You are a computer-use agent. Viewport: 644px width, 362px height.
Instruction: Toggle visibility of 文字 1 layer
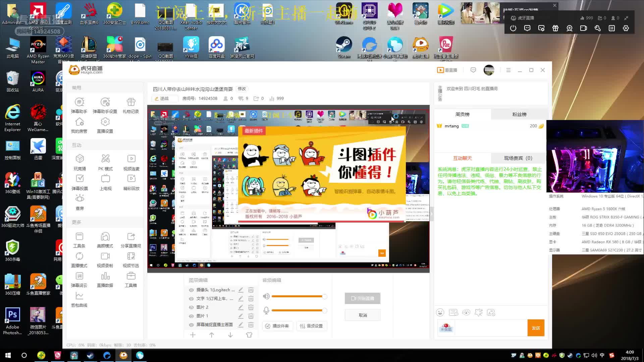pyautogui.click(x=191, y=299)
